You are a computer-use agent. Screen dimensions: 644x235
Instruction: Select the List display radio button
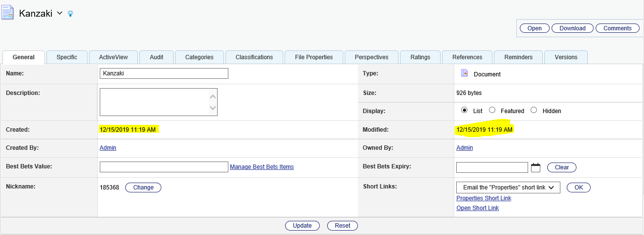pyautogui.click(x=465, y=110)
